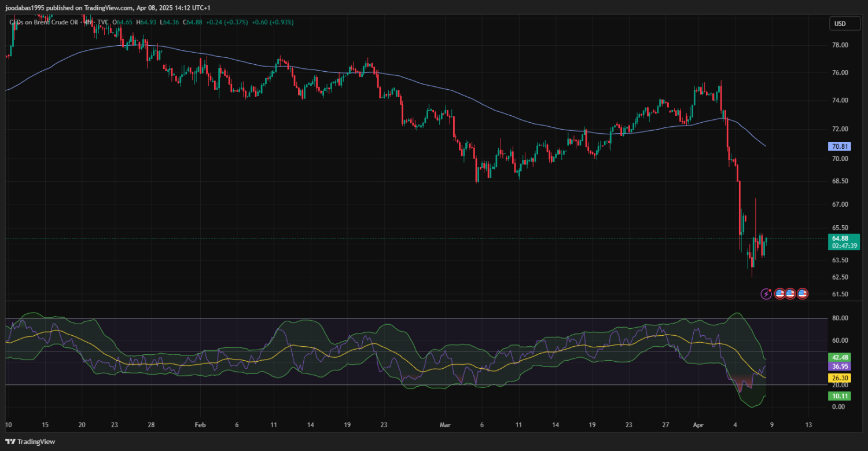
Task: Click the yellow 26.30 indicator value label
Action: tap(840, 378)
